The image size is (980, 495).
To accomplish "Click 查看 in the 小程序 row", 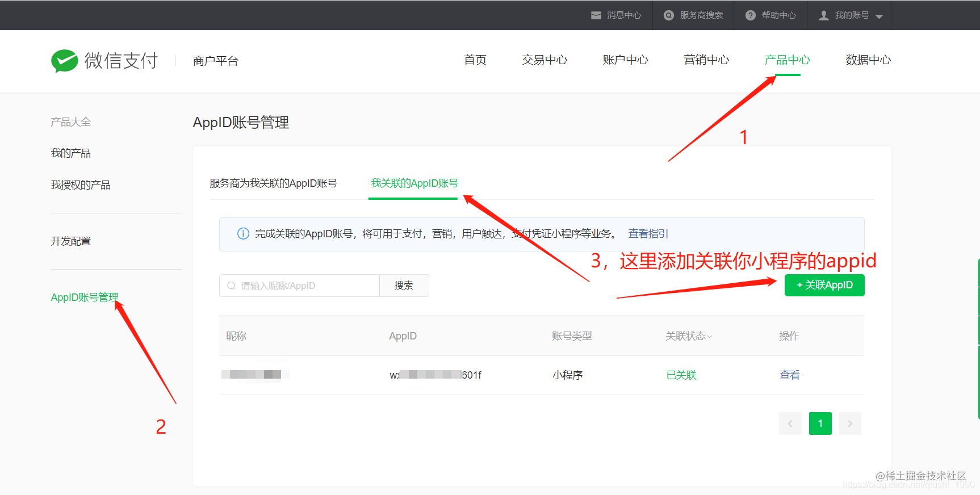I will point(790,375).
